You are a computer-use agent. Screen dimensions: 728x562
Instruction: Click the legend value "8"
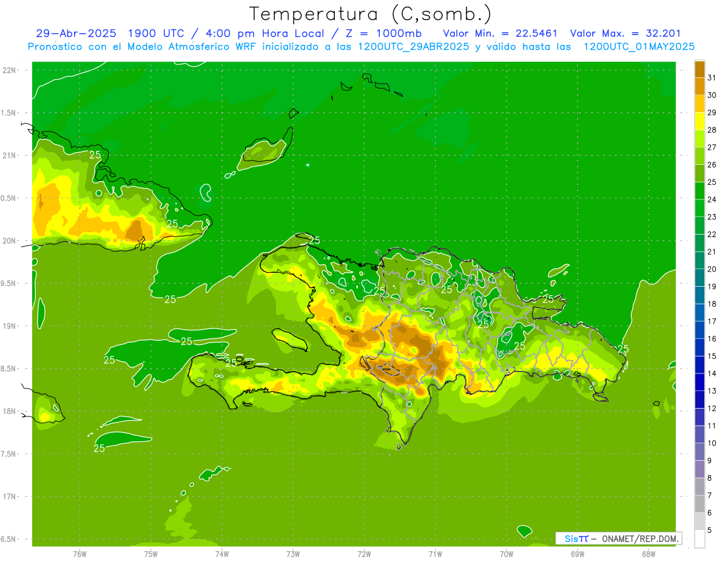pos(709,478)
